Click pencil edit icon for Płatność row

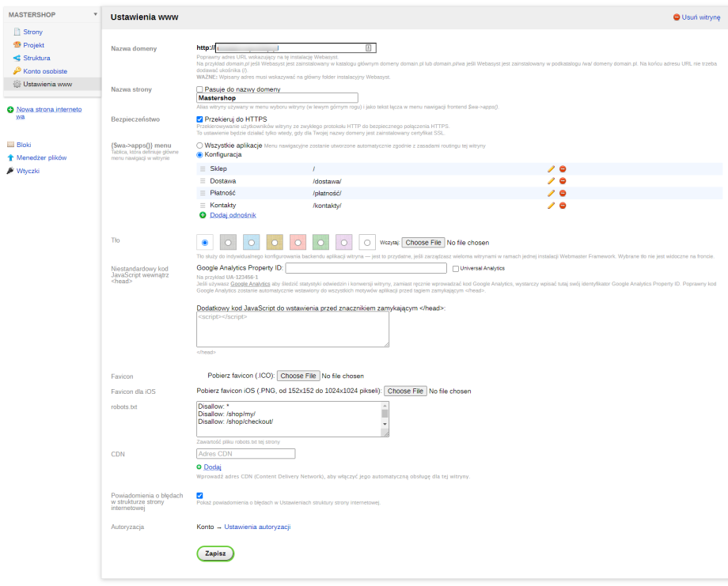[x=551, y=193]
